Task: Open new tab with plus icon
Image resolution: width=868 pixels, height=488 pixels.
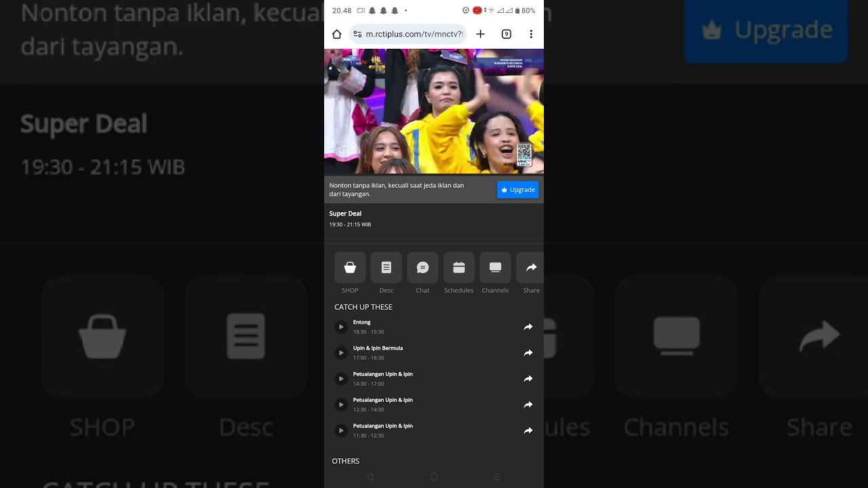Action: coord(480,34)
